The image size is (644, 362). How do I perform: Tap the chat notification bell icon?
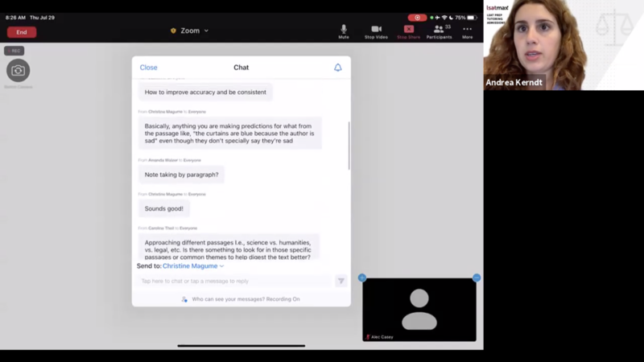tap(338, 68)
